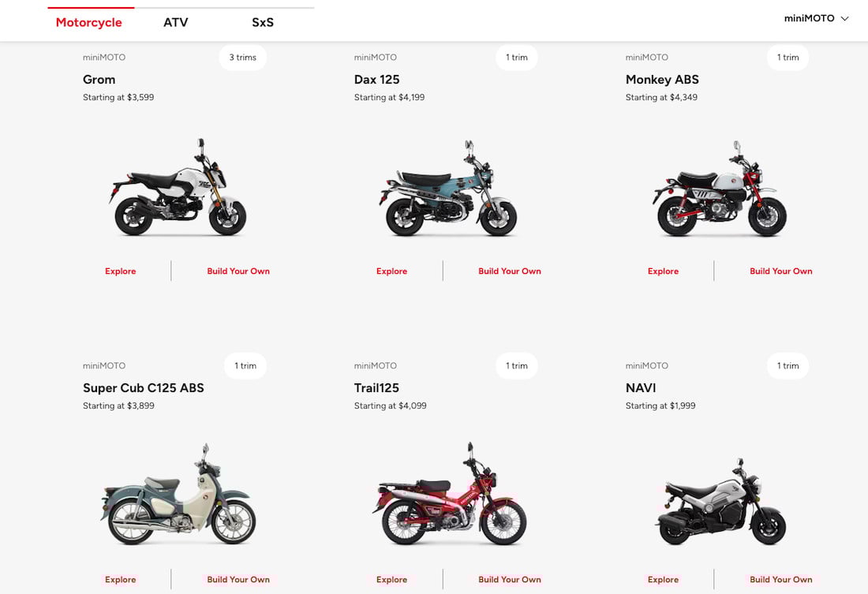Image resolution: width=868 pixels, height=594 pixels.
Task: Click the Grom 3 trims badge
Action: (x=242, y=57)
